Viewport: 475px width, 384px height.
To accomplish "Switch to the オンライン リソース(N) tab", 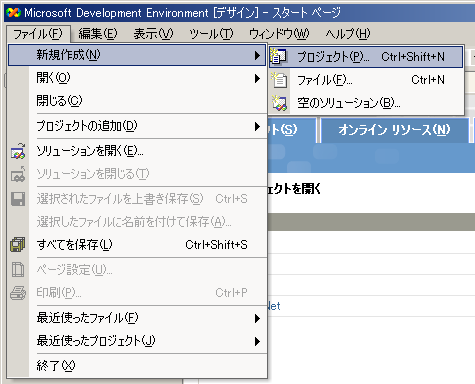I will pos(394,130).
